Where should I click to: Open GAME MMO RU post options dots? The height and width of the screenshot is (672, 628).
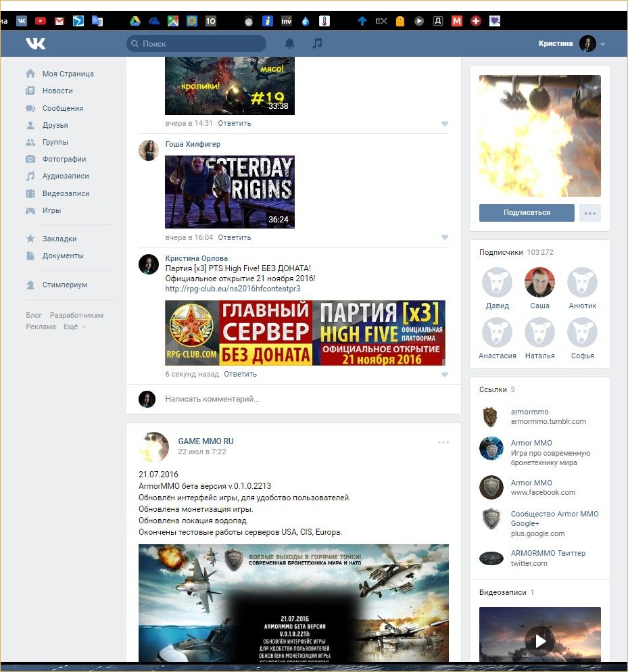coord(443,442)
